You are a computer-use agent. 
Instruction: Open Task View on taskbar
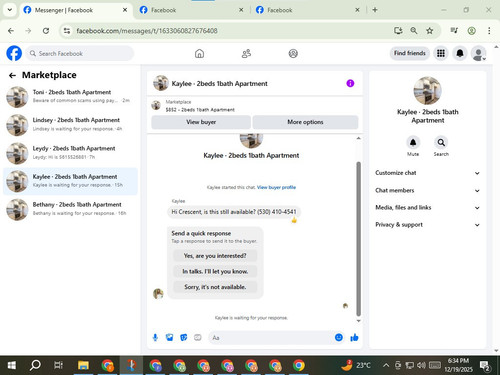(x=59, y=366)
